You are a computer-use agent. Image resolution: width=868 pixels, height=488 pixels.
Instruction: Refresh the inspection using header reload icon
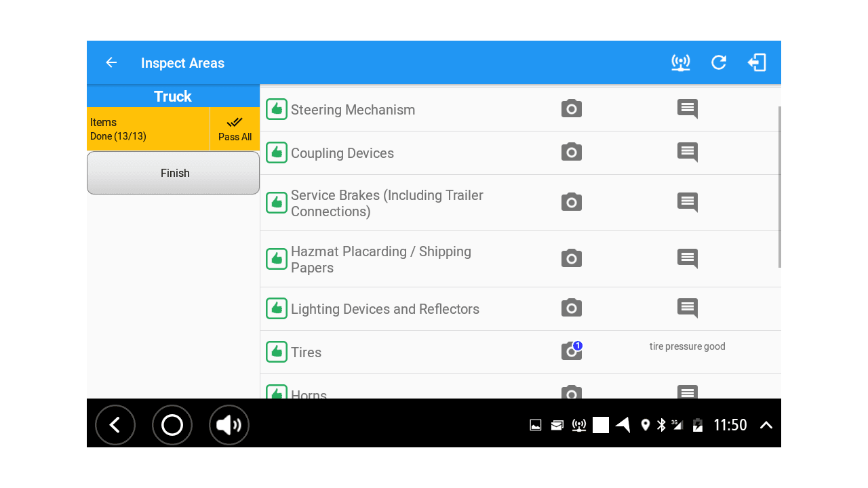(719, 62)
